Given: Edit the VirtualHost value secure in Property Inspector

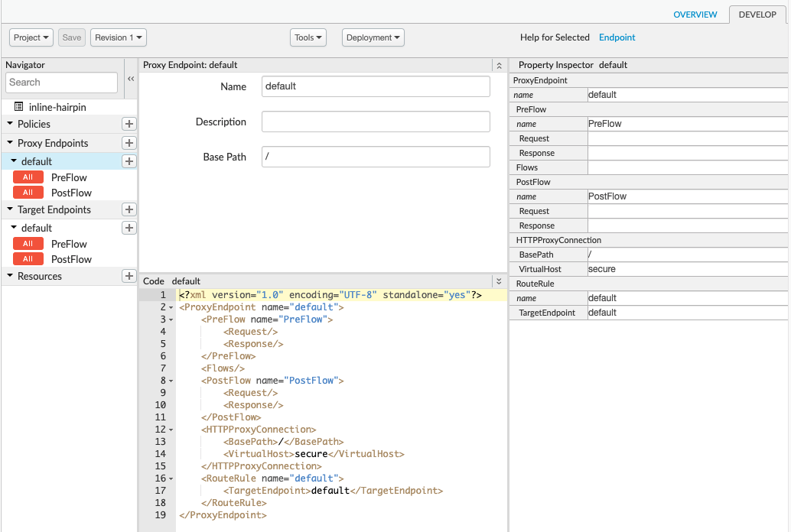Looking at the screenshot, I should pyautogui.click(x=688, y=269).
